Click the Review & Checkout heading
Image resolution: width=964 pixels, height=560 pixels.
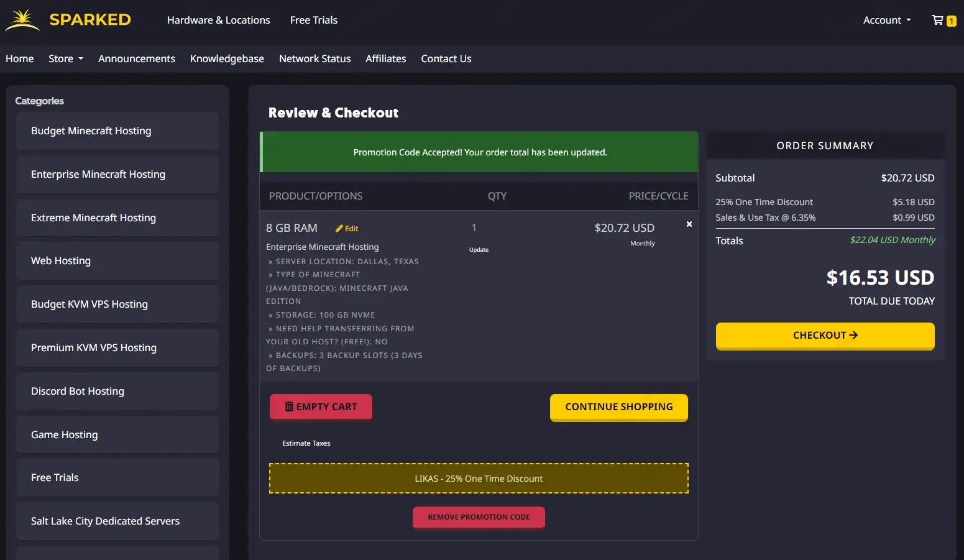(333, 112)
